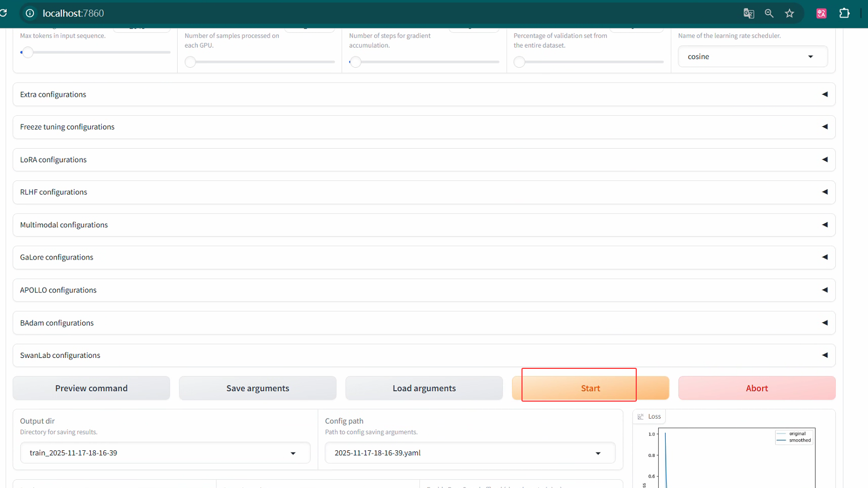The image size is (868, 488).
Task: Open the cosine learning rate scheduler dropdown
Action: pos(753,57)
